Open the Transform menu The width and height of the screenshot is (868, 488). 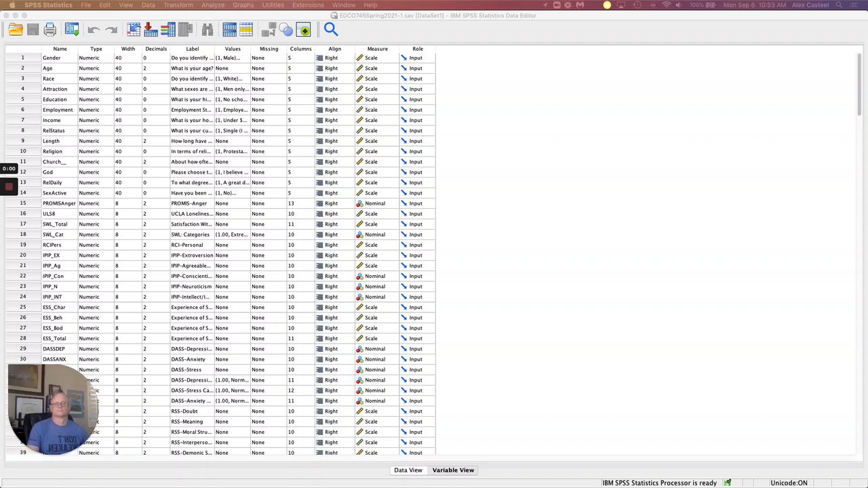coord(178,5)
